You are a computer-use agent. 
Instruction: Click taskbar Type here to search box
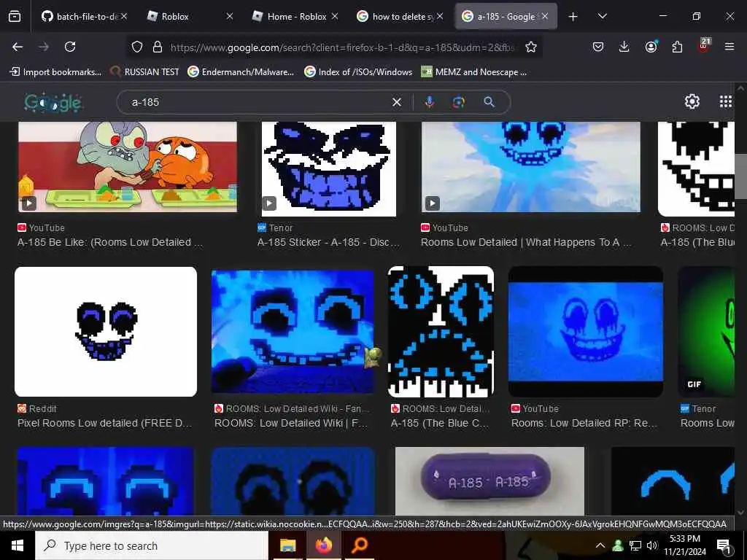[x=152, y=545]
